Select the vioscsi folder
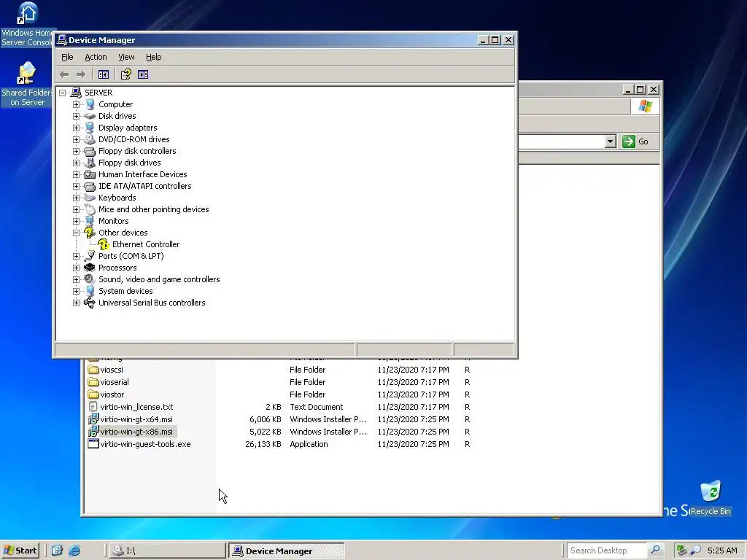Image resolution: width=747 pixels, height=560 pixels. coord(106,370)
